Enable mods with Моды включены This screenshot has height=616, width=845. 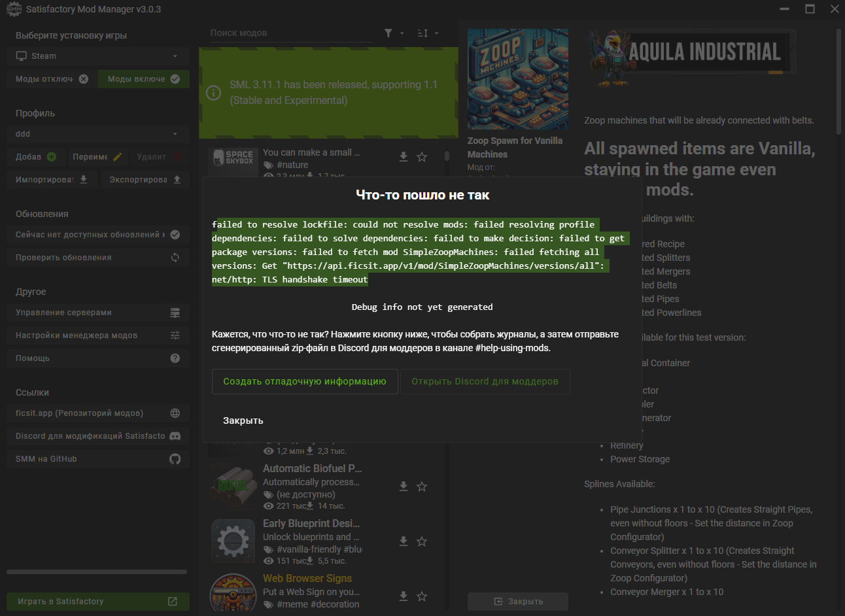[144, 79]
